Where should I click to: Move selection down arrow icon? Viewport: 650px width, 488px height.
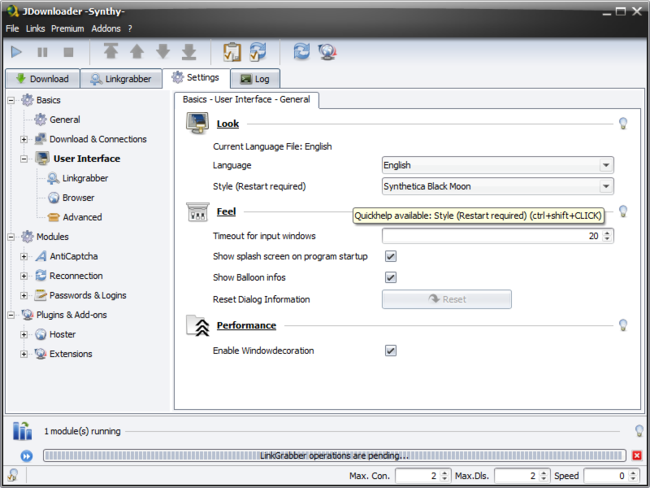(x=163, y=51)
